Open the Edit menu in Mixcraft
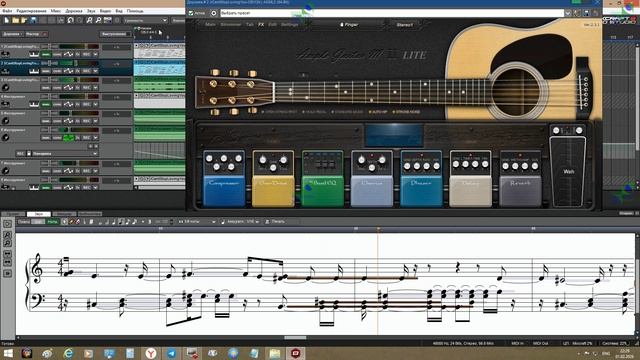Viewport: 640px width, 360px height. (31, 11)
